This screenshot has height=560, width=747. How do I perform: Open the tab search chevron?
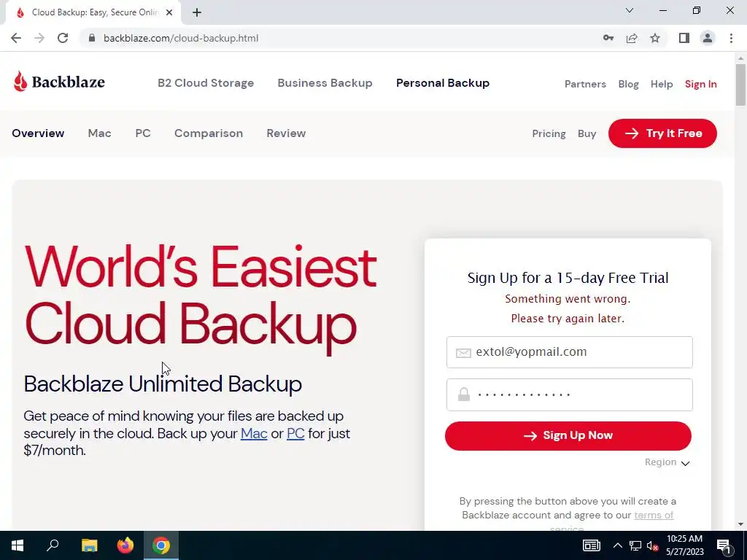(x=630, y=10)
